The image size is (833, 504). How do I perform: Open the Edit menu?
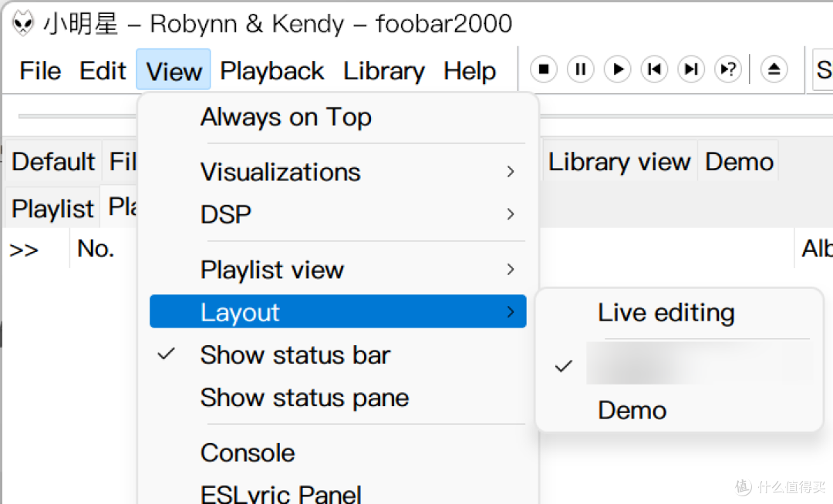click(103, 71)
